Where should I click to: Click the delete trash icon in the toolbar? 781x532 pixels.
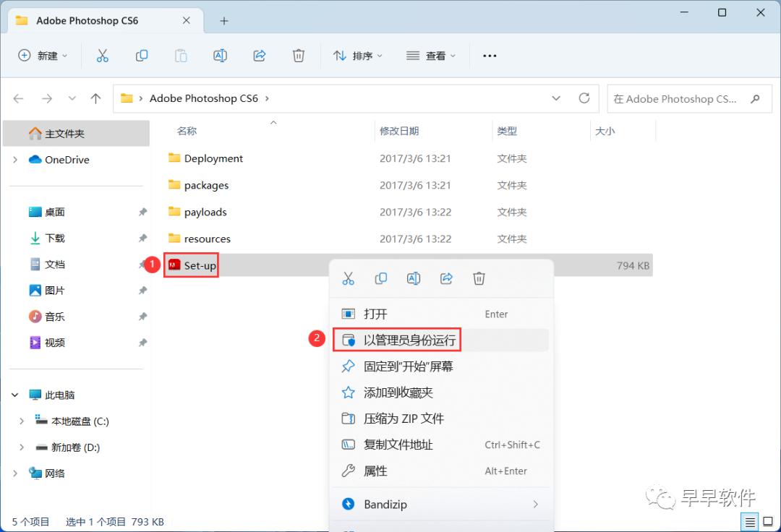(x=299, y=56)
